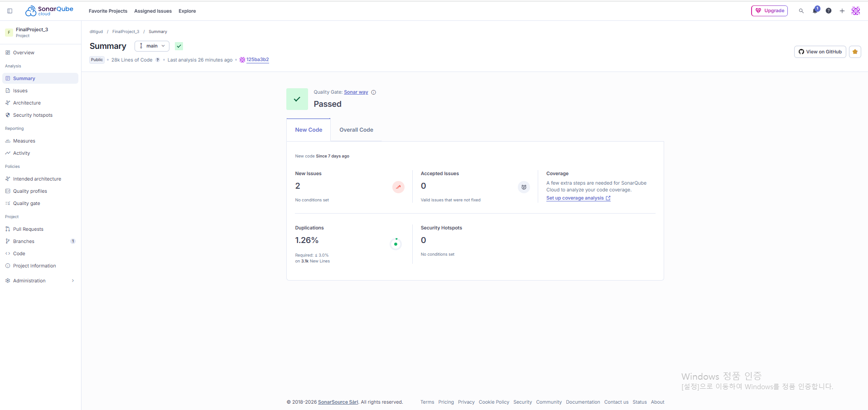This screenshot has width=868, height=410.
Task: Open Explore in top navigation
Action: [187, 11]
